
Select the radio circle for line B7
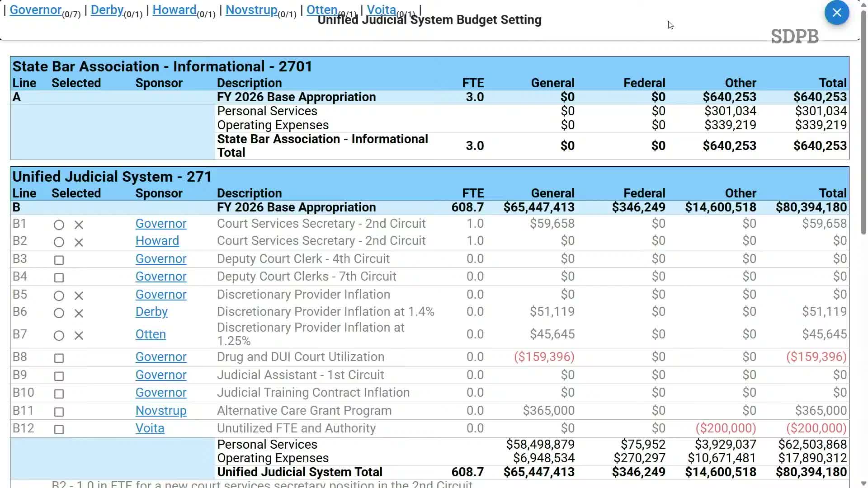(59, 335)
